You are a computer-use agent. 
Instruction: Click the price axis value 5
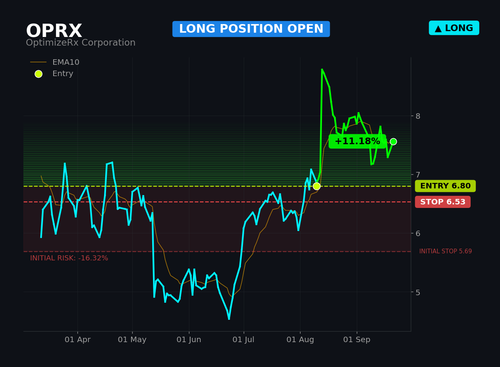click(418, 292)
